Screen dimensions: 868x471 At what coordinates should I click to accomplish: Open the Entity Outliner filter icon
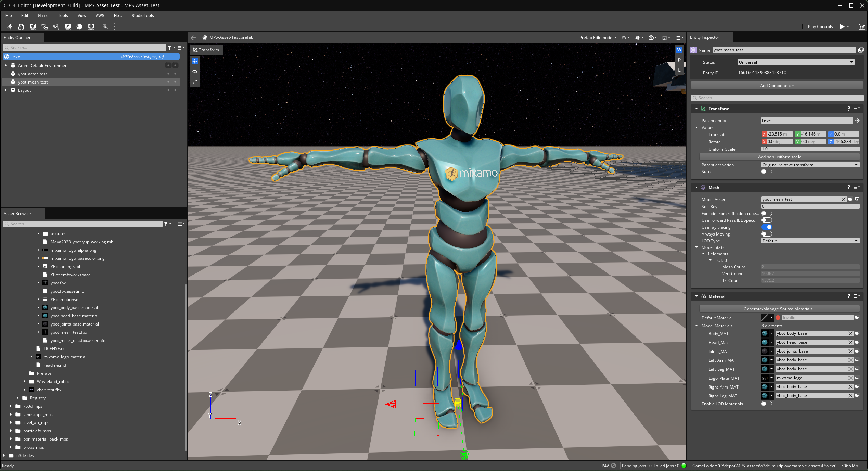[x=170, y=48]
